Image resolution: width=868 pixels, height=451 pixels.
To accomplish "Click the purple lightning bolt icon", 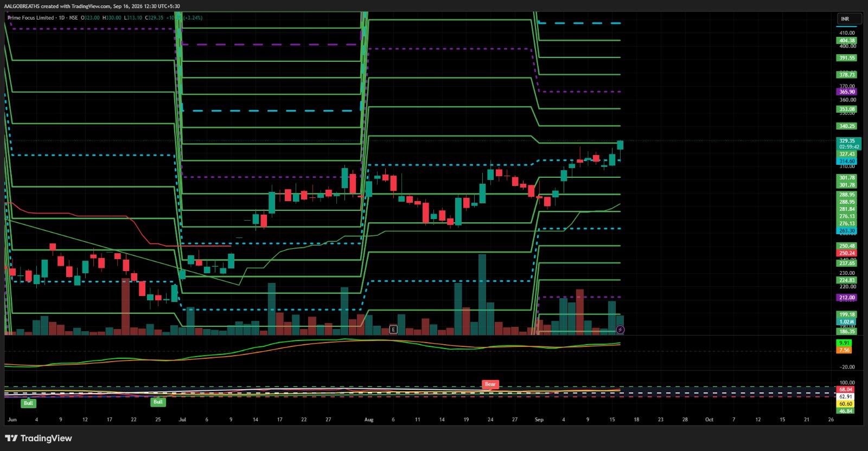I will tap(620, 330).
